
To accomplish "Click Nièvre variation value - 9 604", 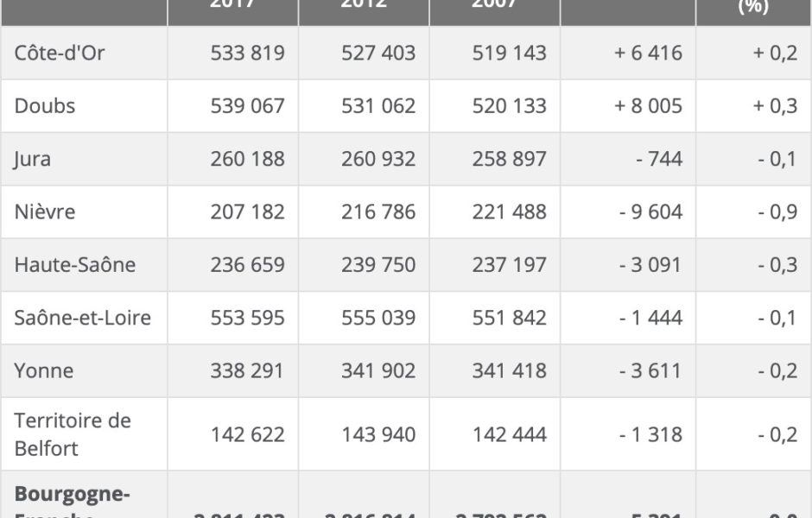I will [x=651, y=212].
